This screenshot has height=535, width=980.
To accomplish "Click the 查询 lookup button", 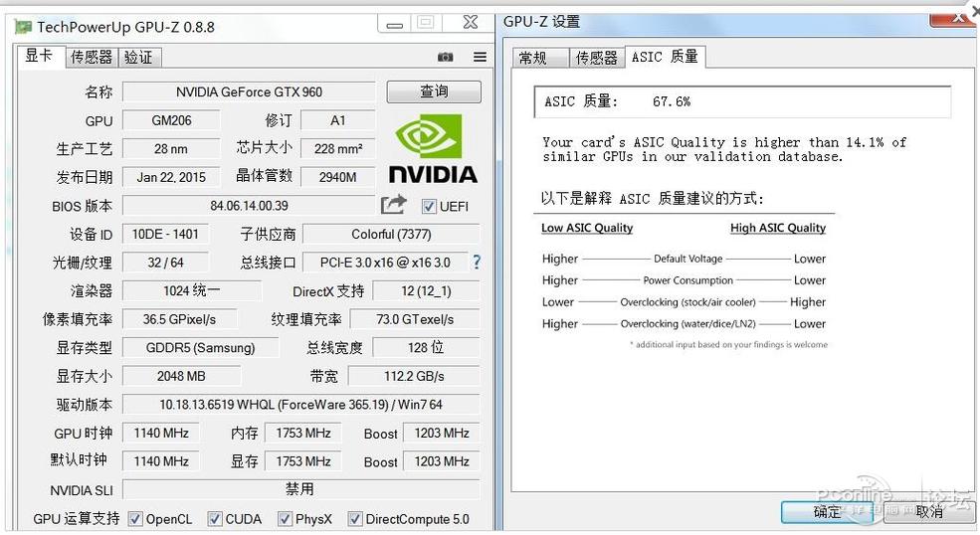I will (434, 91).
